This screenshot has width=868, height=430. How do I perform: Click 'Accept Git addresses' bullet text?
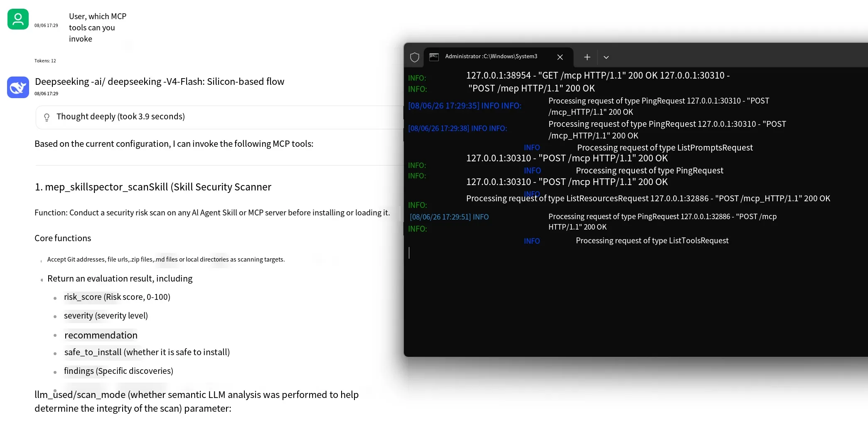(166, 259)
